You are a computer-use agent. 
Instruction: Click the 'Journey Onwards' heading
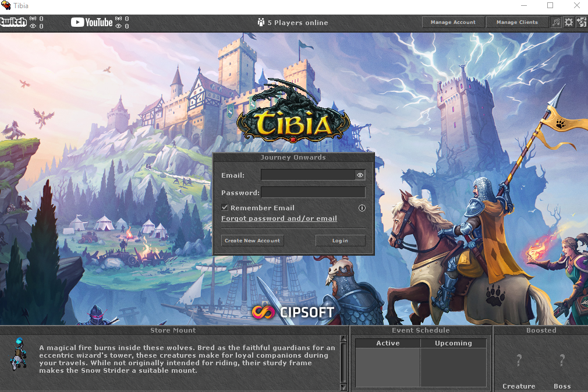click(293, 157)
